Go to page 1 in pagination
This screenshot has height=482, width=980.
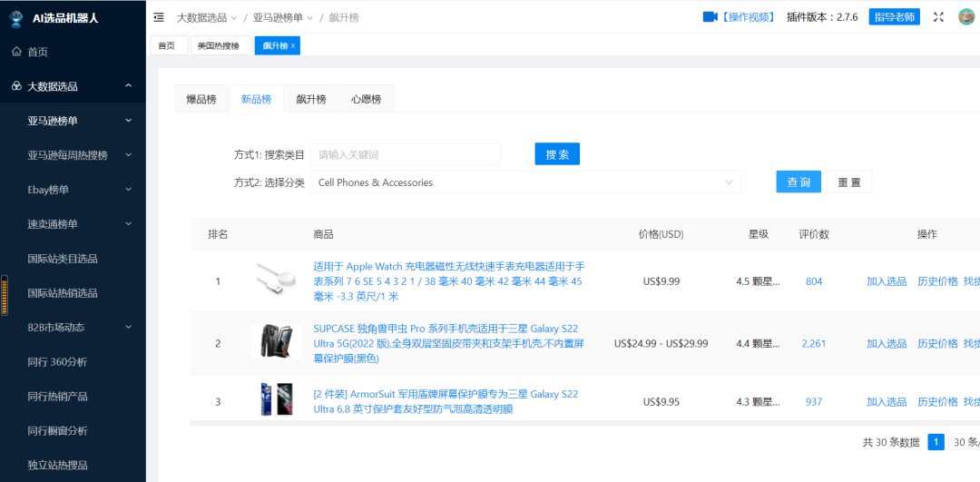point(936,443)
